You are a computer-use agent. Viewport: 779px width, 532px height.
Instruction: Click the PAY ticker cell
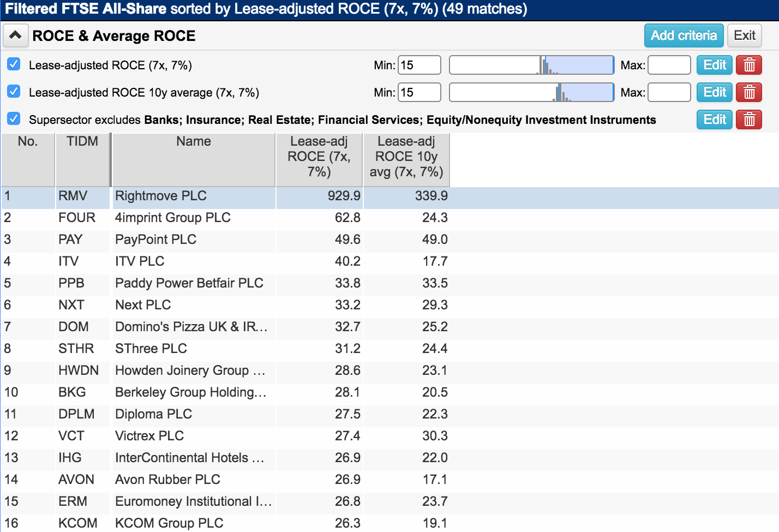[x=70, y=240]
